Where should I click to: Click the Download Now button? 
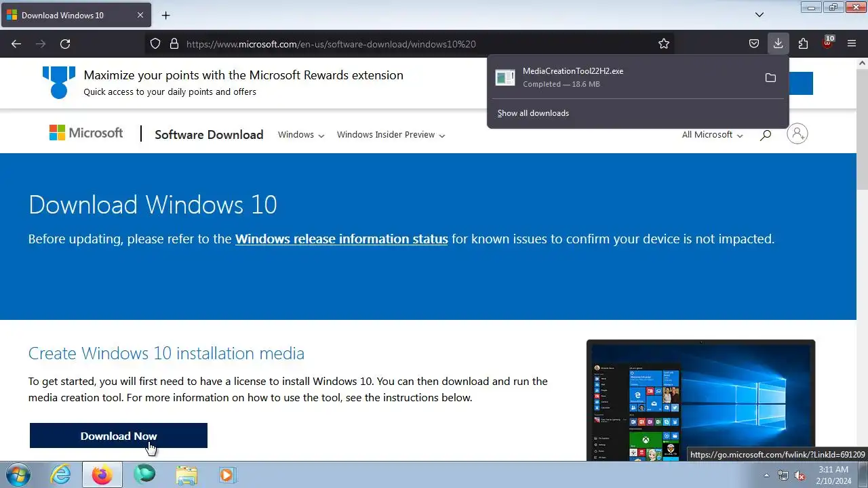point(119,436)
